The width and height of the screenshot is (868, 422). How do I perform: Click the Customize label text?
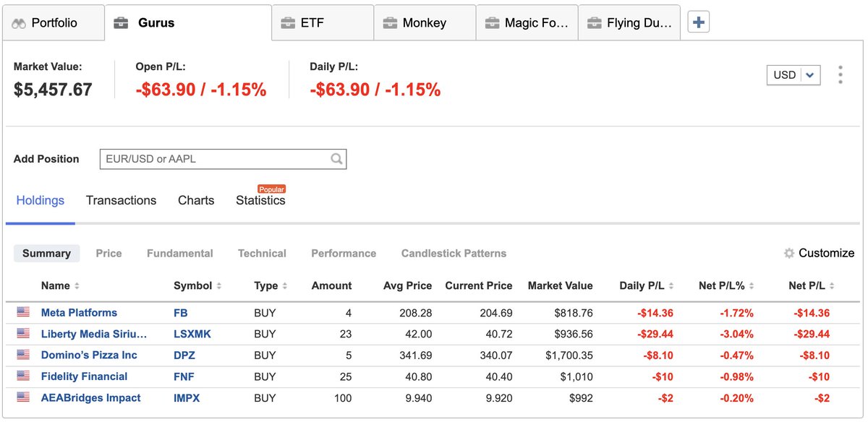click(x=826, y=253)
